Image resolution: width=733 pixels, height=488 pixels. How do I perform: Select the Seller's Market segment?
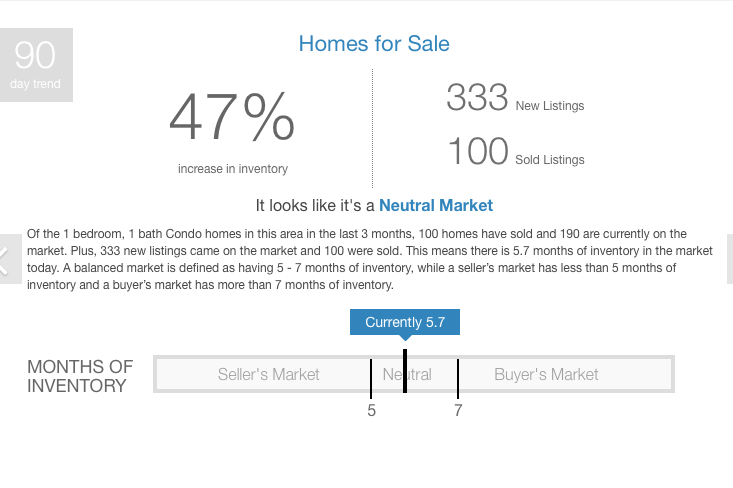[268, 374]
